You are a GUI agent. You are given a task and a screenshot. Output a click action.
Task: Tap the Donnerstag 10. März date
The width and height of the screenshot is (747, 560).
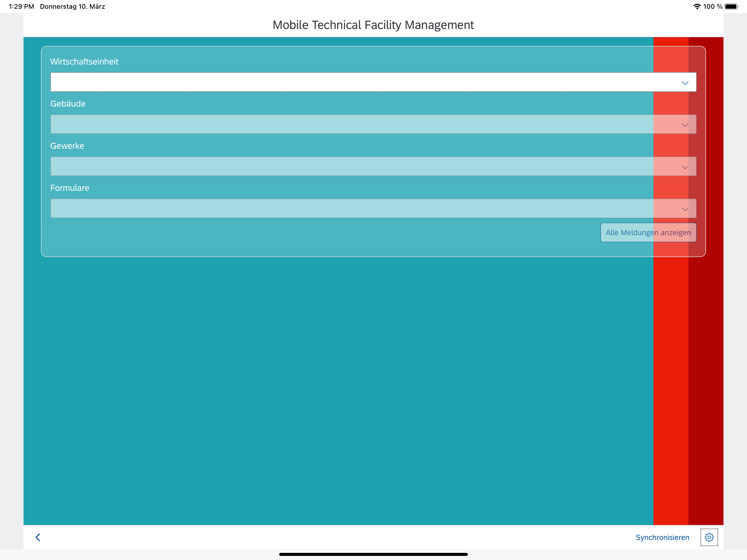point(72,6)
